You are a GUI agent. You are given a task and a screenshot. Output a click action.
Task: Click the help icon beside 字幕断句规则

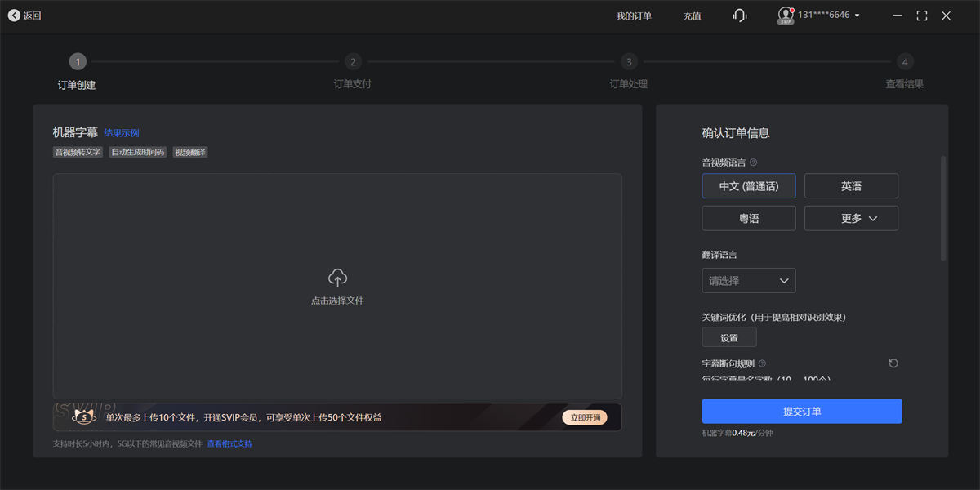(762, 363)
